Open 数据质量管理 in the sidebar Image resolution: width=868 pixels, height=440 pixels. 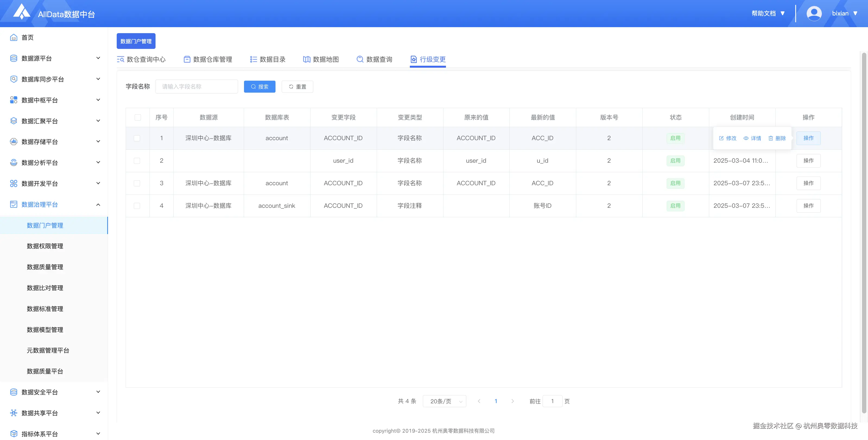pyautogui.click(x=45, y=267)
